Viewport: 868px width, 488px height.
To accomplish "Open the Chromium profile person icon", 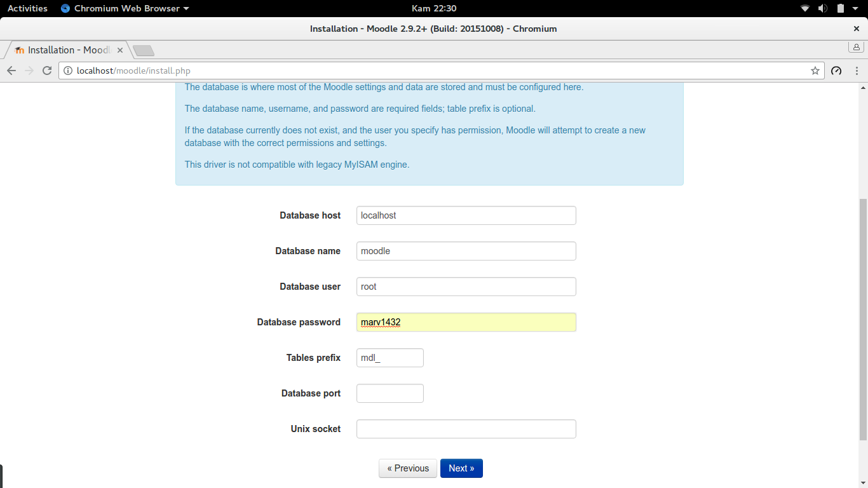I will 856,48.
